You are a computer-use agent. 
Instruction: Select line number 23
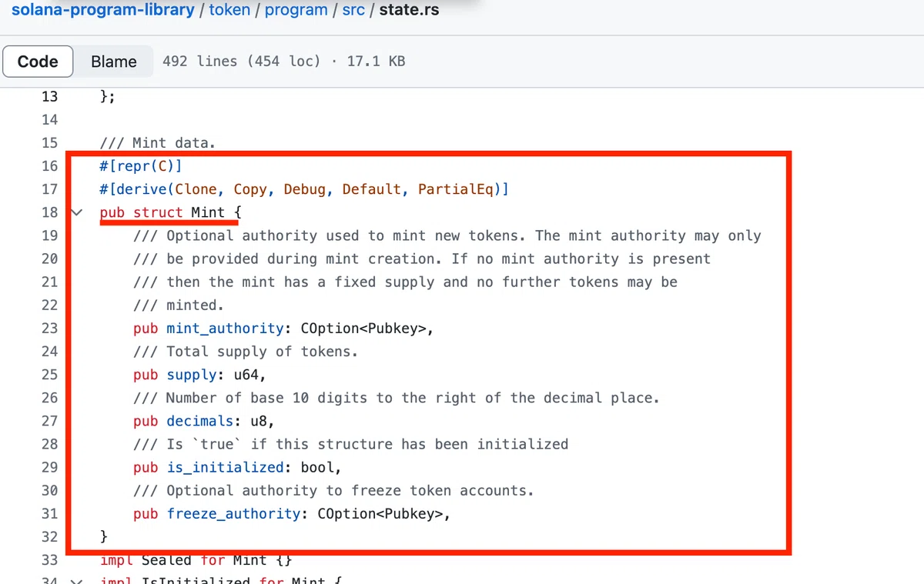coord(49,328)
